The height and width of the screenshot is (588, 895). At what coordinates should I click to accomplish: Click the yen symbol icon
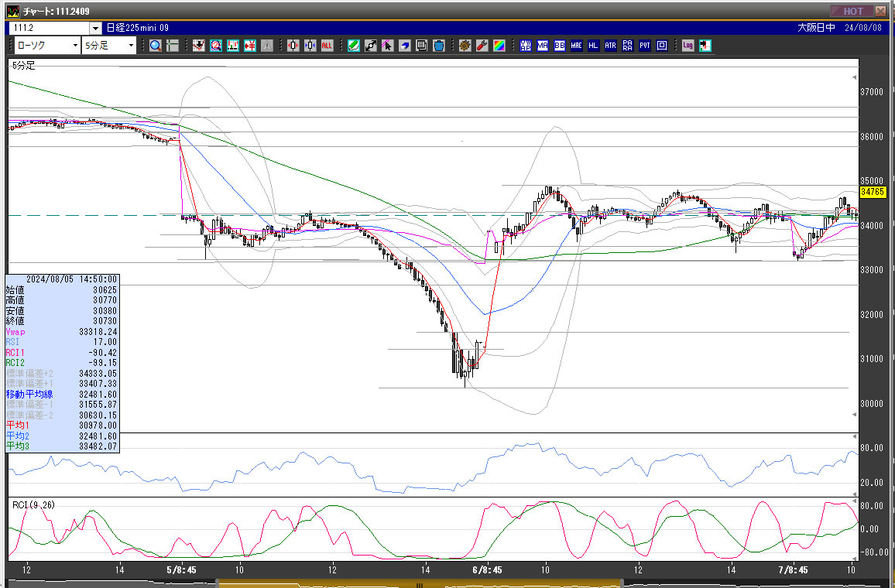250,46
